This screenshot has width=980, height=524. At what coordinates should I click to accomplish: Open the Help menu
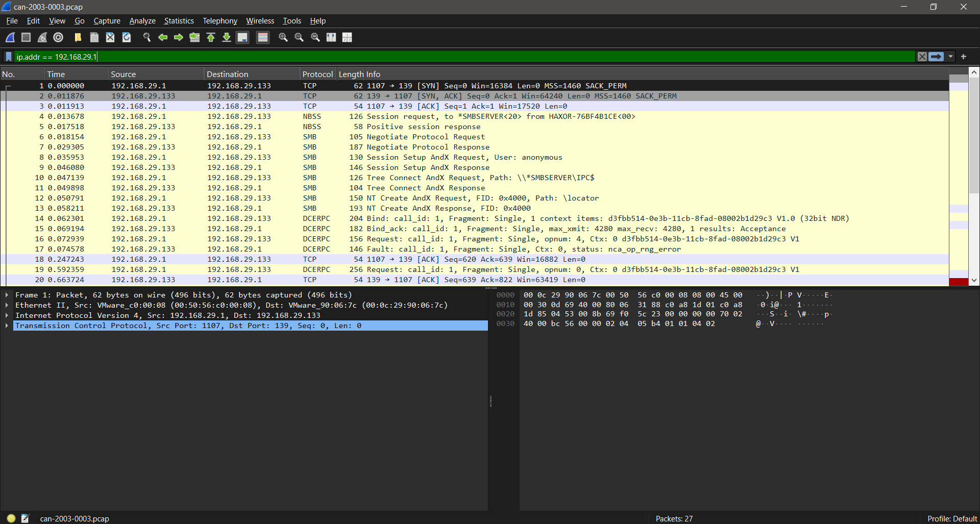(x=318, y=21)
